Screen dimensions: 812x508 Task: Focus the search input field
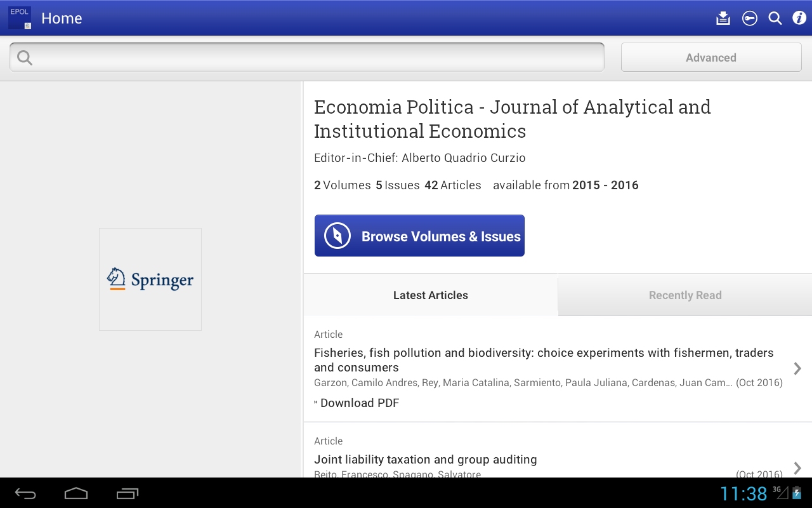[x=317, y=58]
